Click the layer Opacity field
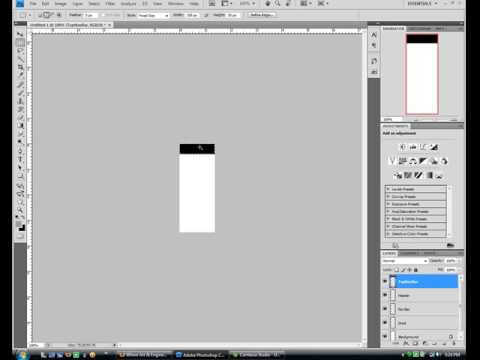This screenshot has height=360, width=480. 451,261
